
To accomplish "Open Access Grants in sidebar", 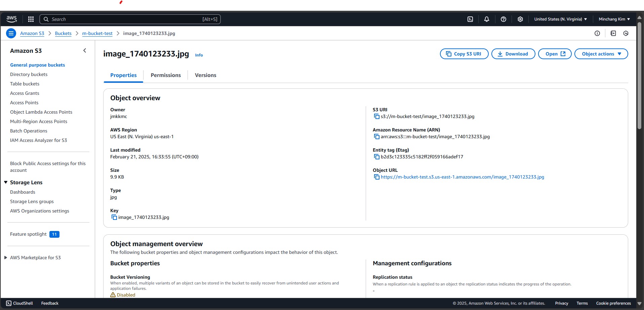I will pyautogui.click(x=25, y=93).
